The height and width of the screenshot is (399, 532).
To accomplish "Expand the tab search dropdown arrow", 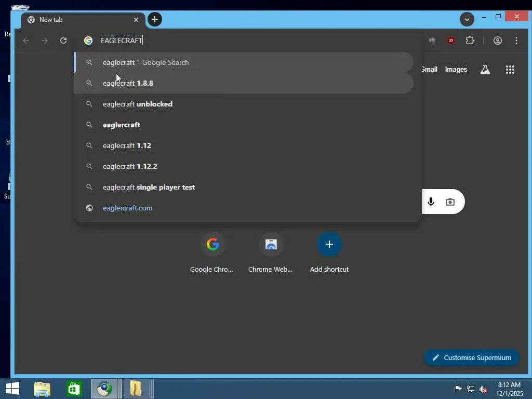I will click(x=467, y=19).
